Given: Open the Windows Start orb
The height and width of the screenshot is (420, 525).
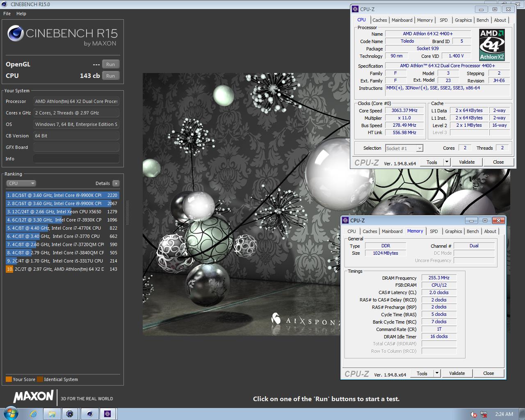Looking at the screenshot, I should pos(11,413).
